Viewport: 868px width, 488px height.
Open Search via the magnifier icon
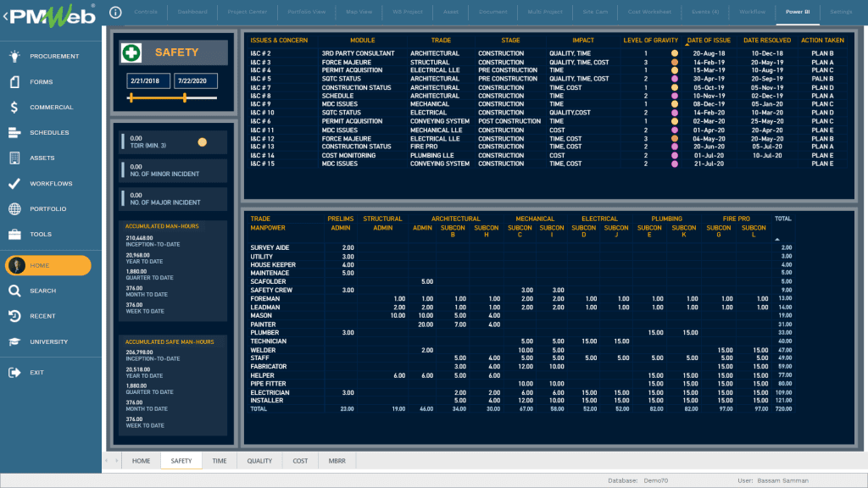(x=14, y=291)
